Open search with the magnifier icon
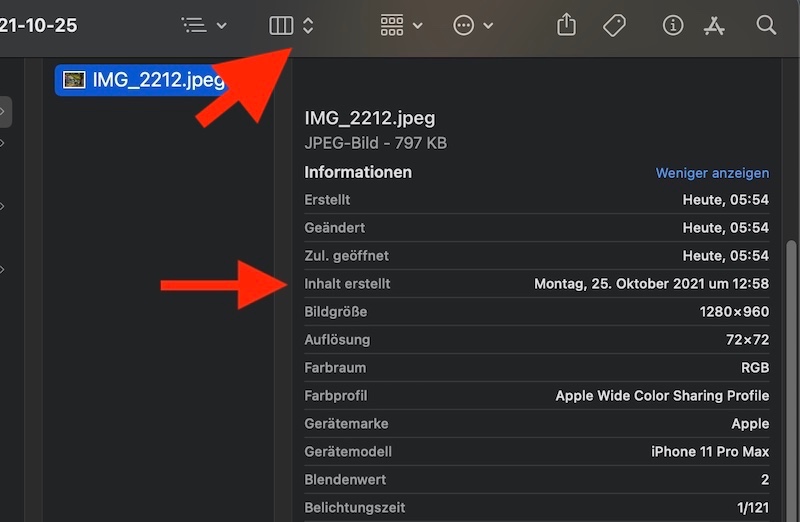800x522 pixels. (x=766, y=25)
